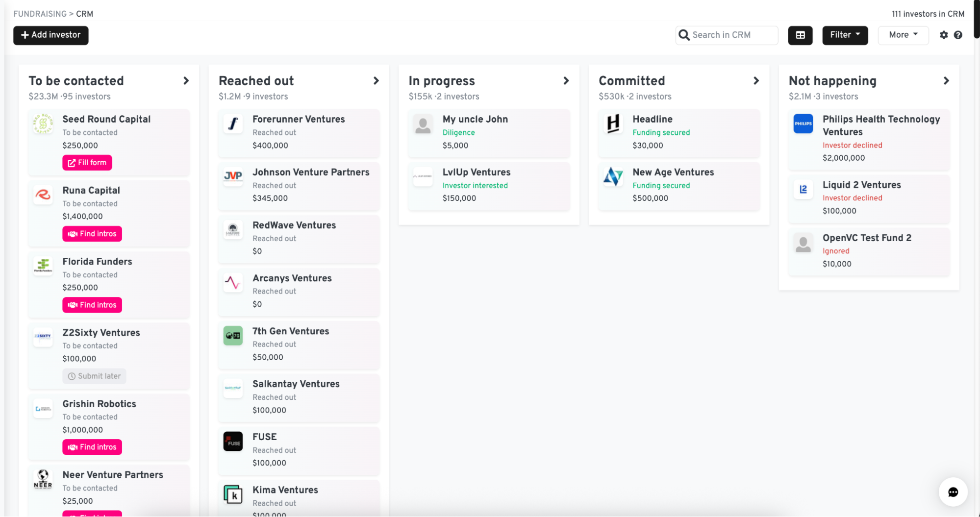
Task: Click My uncle John avatar
Action: click(x=423, y=123)
